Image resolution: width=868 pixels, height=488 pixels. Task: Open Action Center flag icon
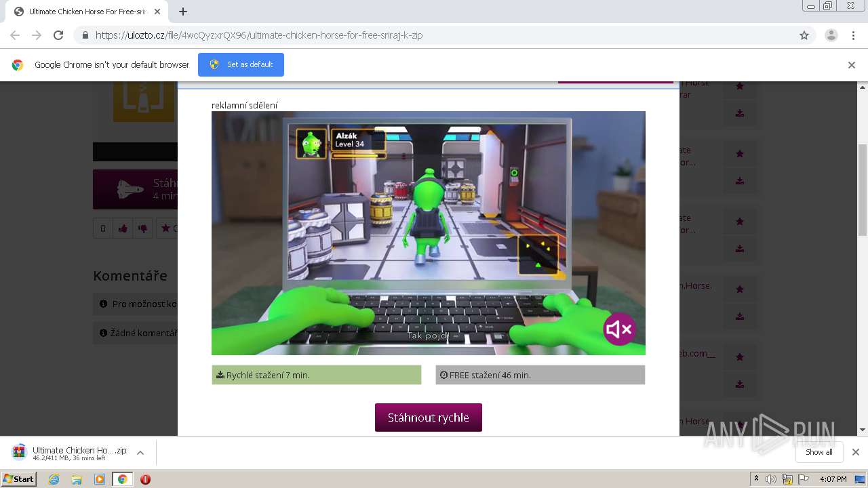(804, 479)
